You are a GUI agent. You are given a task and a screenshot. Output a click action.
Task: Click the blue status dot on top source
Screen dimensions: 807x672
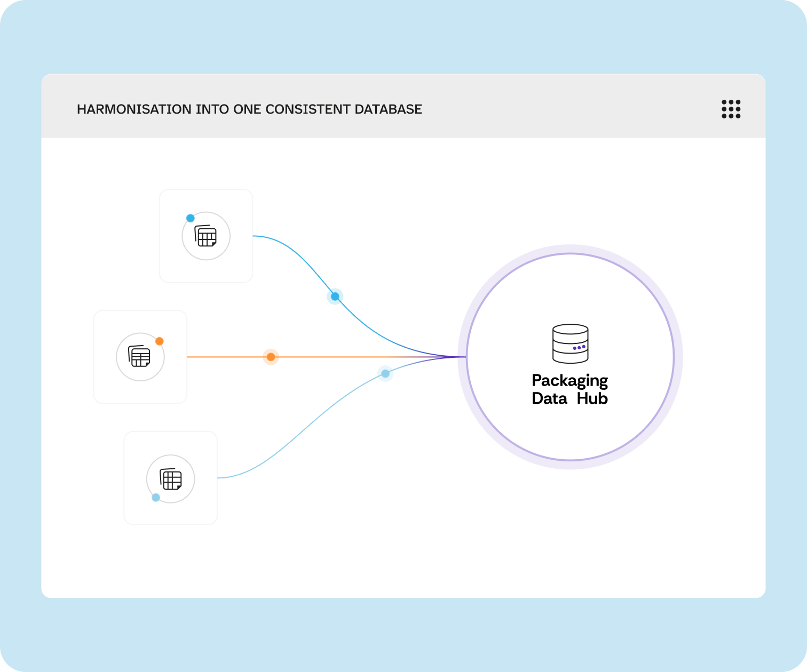[191, 218]
